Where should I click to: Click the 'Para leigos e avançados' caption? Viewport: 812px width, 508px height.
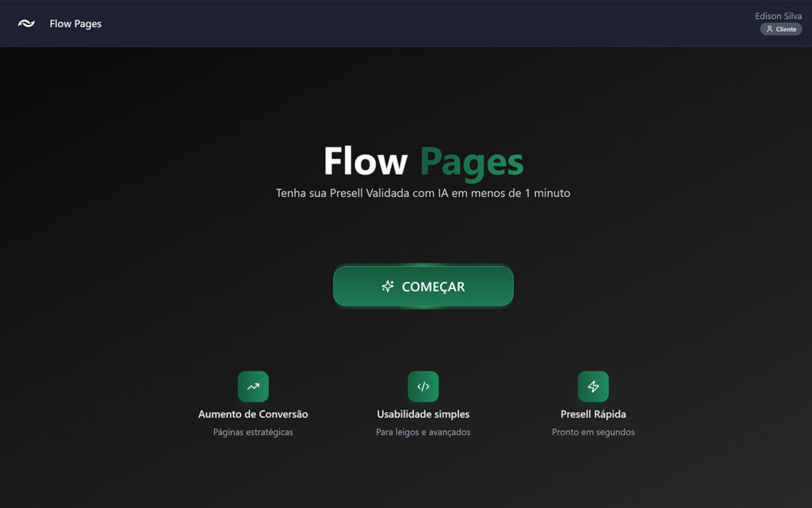tap(423, 432)
